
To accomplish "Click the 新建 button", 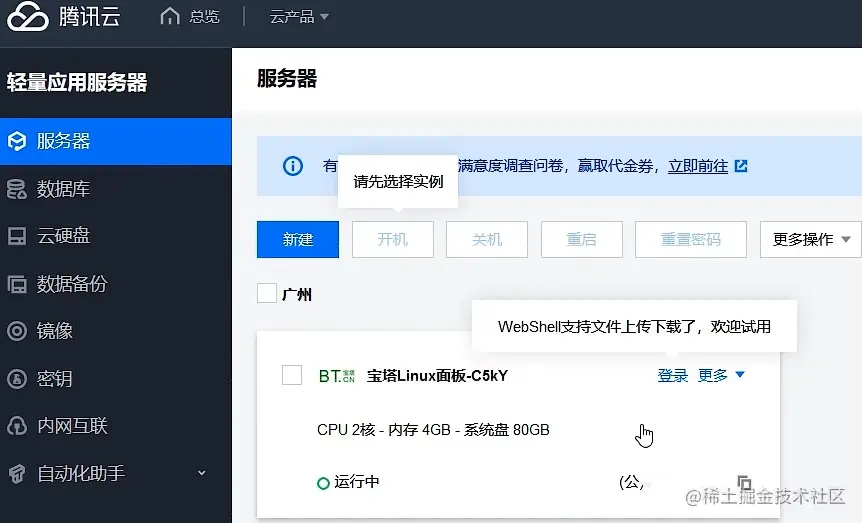I will pos(298,239).
